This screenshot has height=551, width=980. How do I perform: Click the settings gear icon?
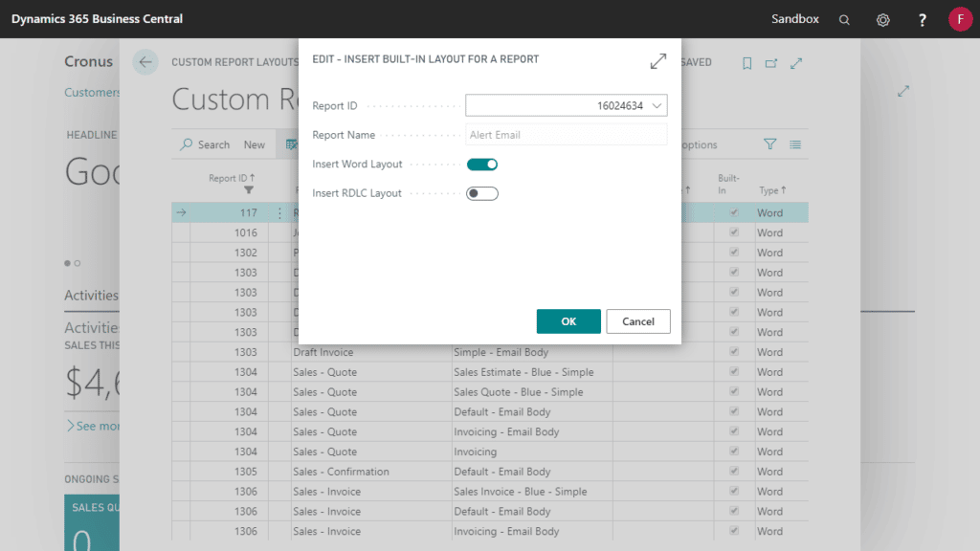click(882, 18)
